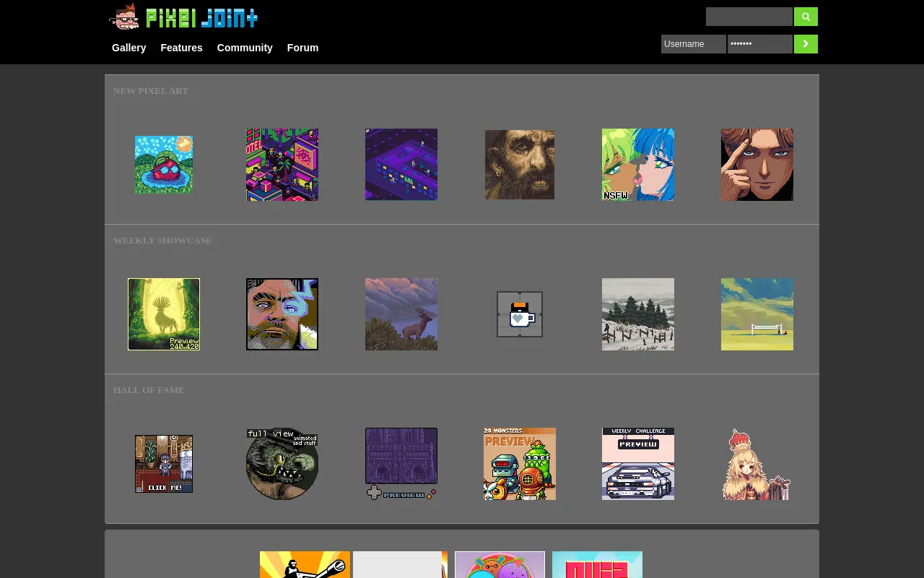
Task: Open the Gallery menu
Action: click(x=129, y=48)
